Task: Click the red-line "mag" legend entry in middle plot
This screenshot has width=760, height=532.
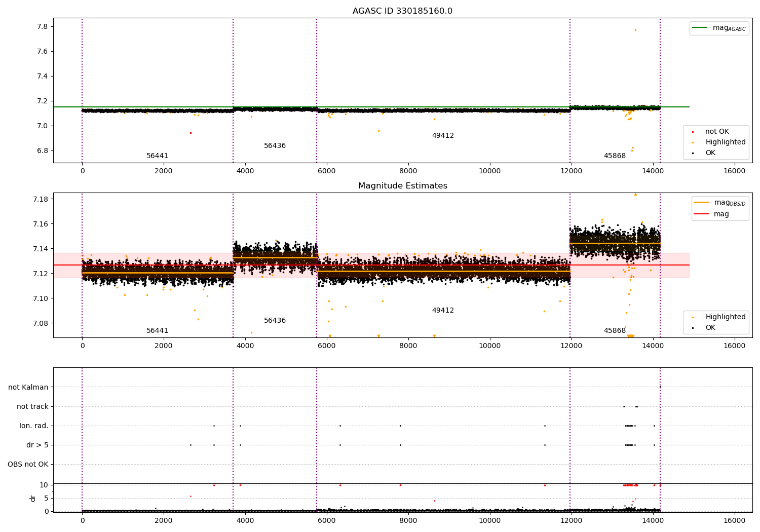Action: point(712,214)
